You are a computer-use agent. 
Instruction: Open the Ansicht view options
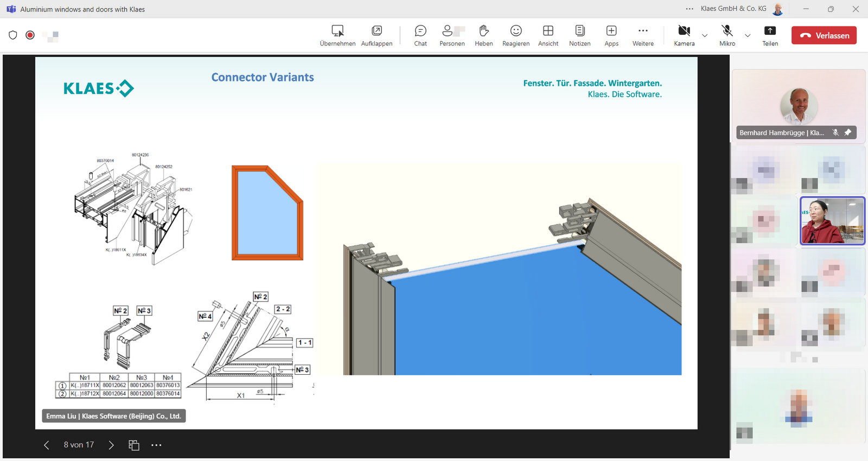point(548,35)
